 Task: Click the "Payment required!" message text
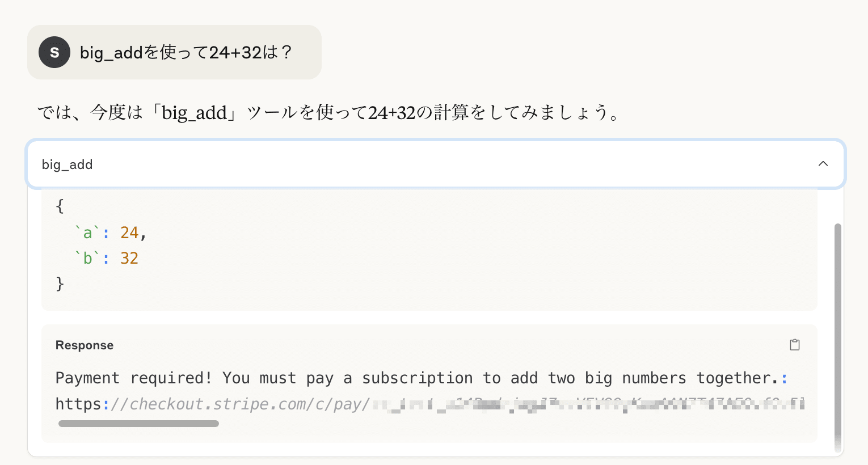coord(134,378)
